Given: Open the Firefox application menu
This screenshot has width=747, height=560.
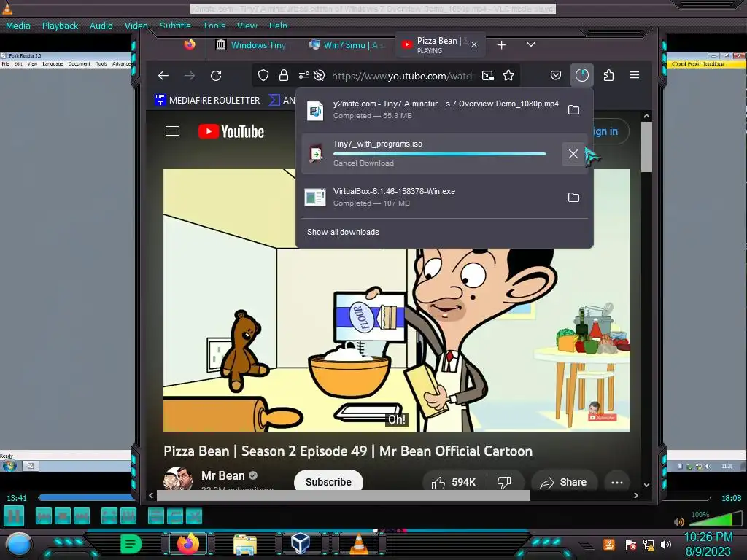Looking at the screenshot, I should point(635,75).
